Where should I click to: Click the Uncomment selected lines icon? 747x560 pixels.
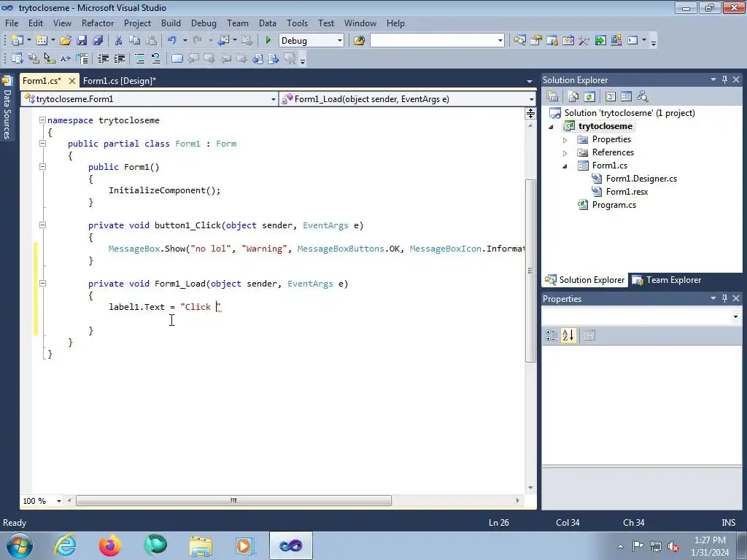[x=156, y=58]
